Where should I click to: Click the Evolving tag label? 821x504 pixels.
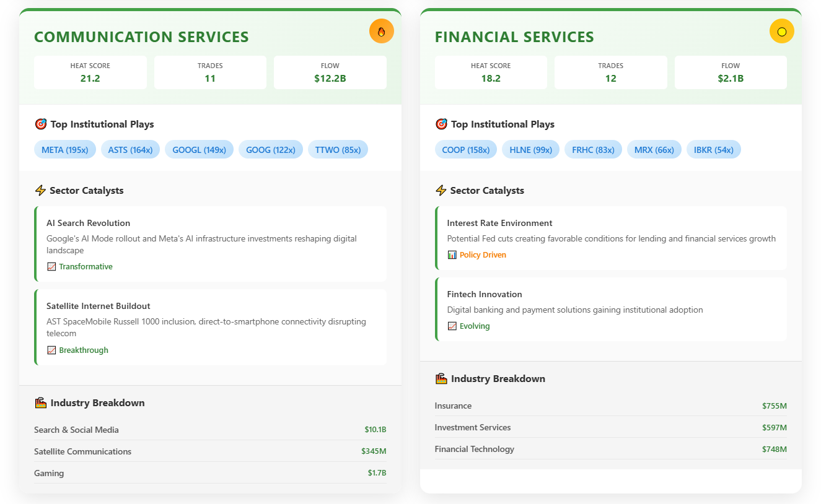pos(475,326)
